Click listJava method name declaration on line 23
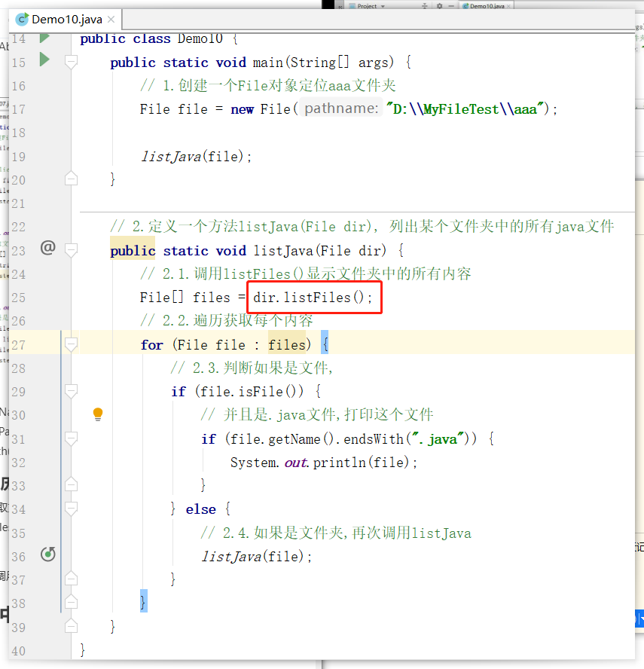 coord(283,250)
